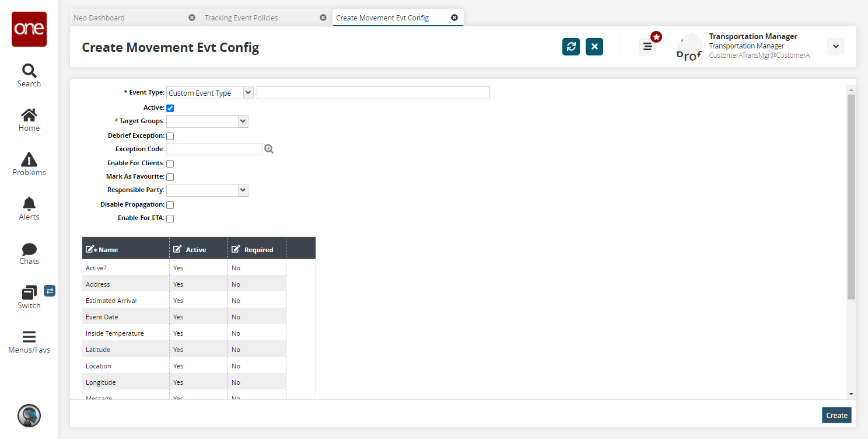Click the Required value No in Address row
This screenshot has height=439, width=868.
[236, 284]
